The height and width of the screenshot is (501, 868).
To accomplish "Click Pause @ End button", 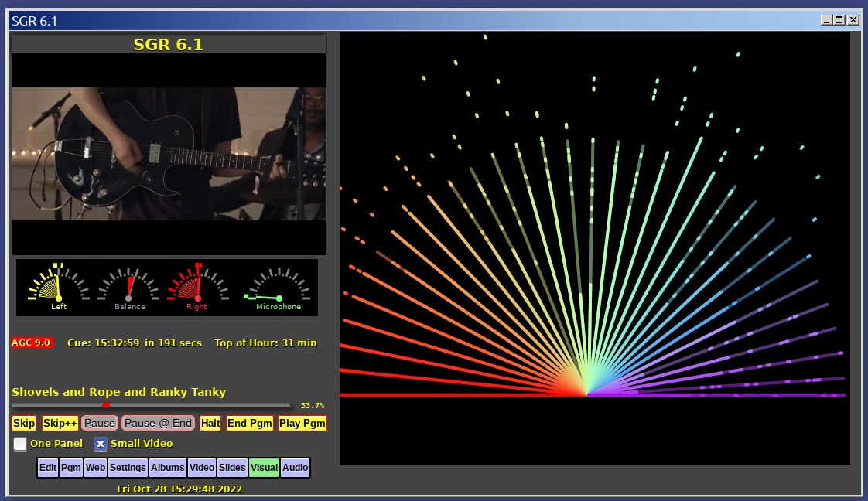I will 159,423.
